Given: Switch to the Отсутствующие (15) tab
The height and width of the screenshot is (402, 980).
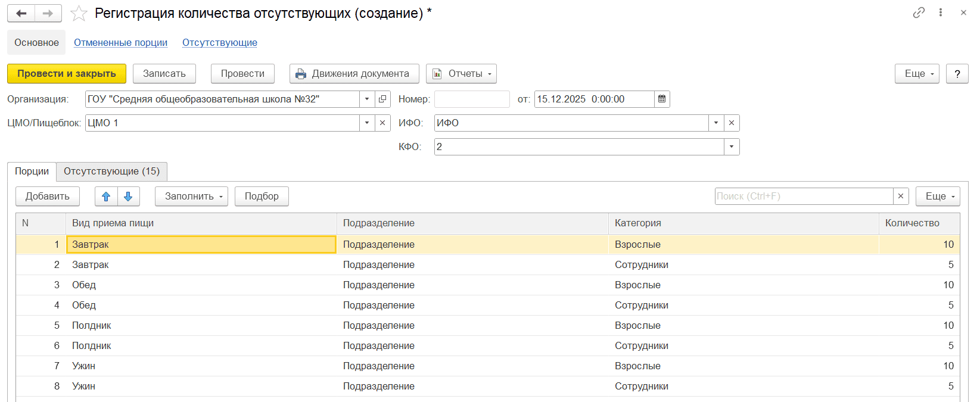Looking at the screenshot, I should [x=111, y=172].
